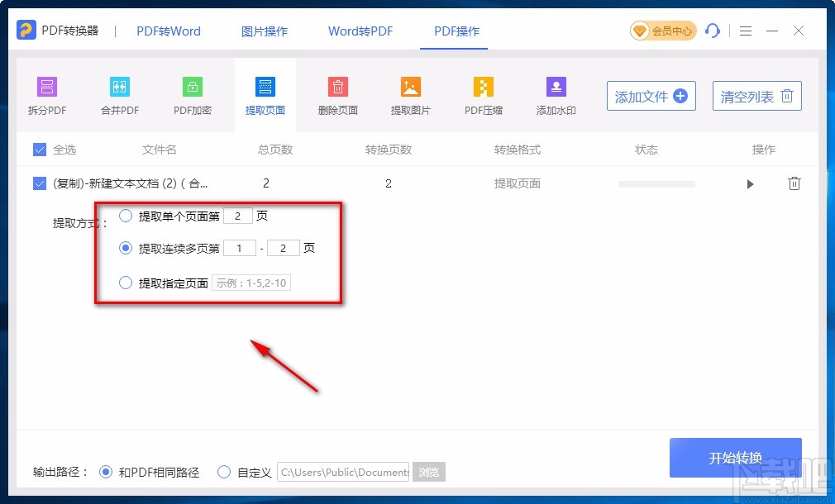The height and width of the screenshot is (504, 835).
Task: Select 提取单个页面 radio option
Action: pyautogui.click(x=126, y=216)
